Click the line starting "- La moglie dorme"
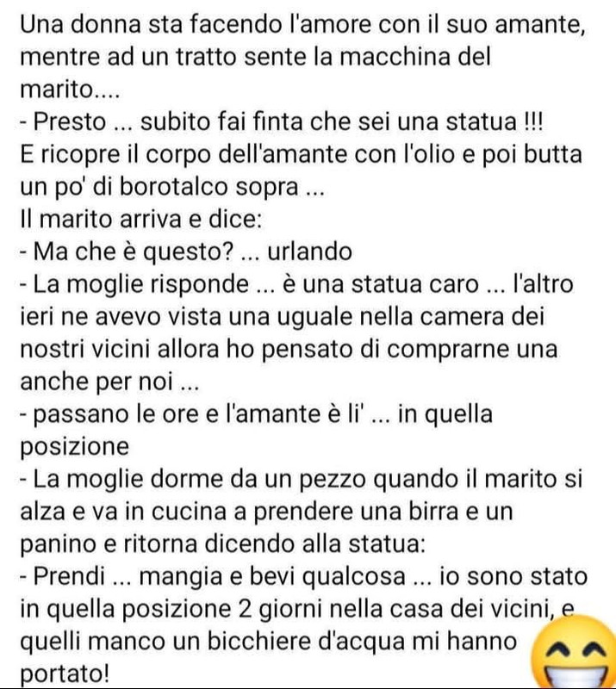The image size is (616, 689). point(302,479)
